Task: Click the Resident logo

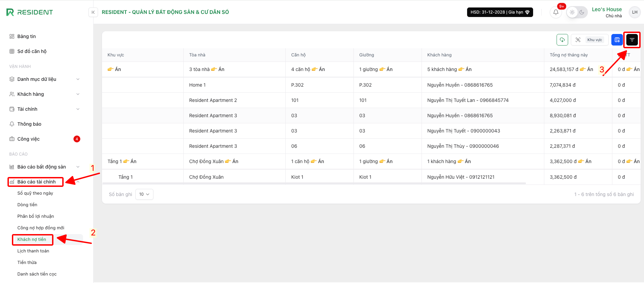Action: coord(30,12)
